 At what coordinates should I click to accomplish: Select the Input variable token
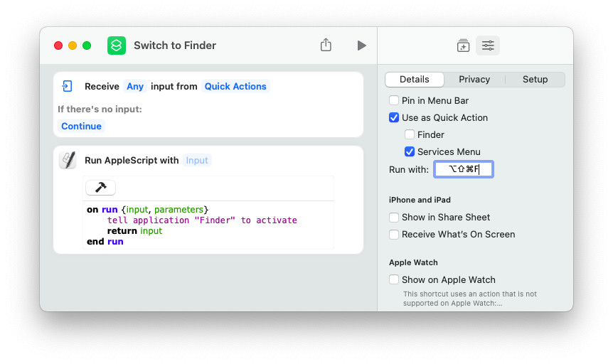[197, 160]
